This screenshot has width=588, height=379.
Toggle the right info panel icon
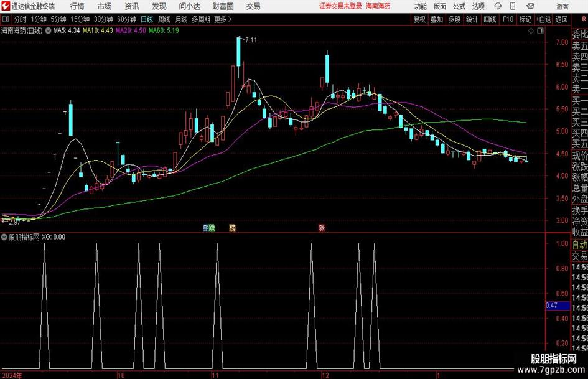click(540, 31)
